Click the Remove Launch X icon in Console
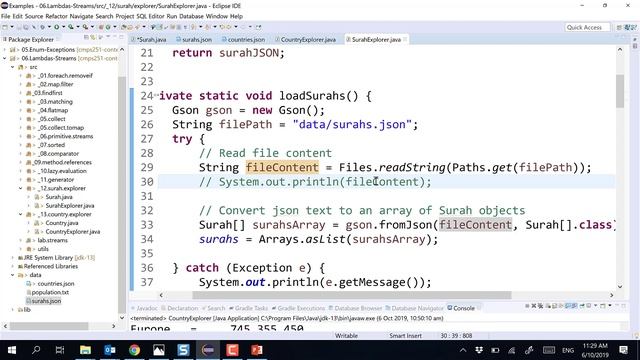Screen dimensions: 640x360 pyautogui.click(x=533, y=306)
